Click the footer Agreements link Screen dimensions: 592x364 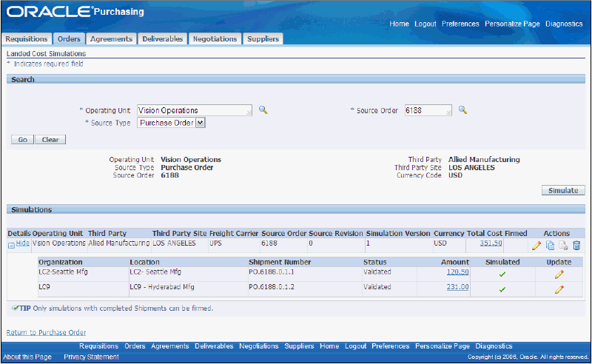170,346
